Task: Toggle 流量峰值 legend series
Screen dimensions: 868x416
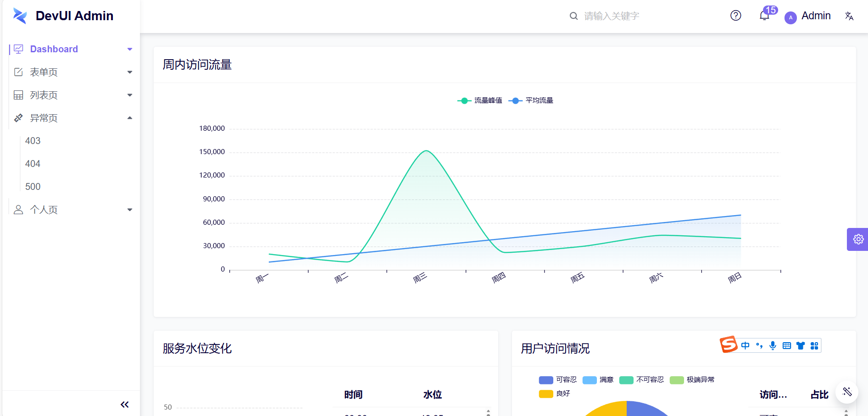Action: tap(480, 100)
